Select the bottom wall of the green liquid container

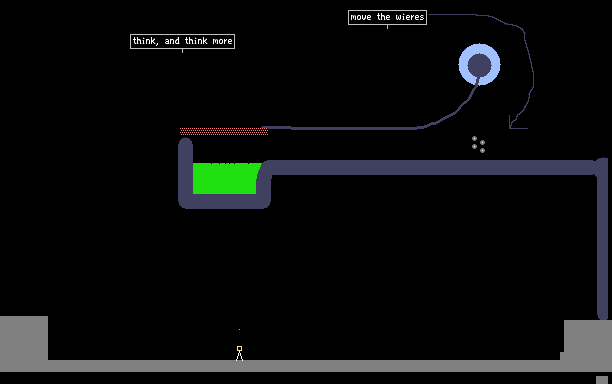(x=224, y=201)
